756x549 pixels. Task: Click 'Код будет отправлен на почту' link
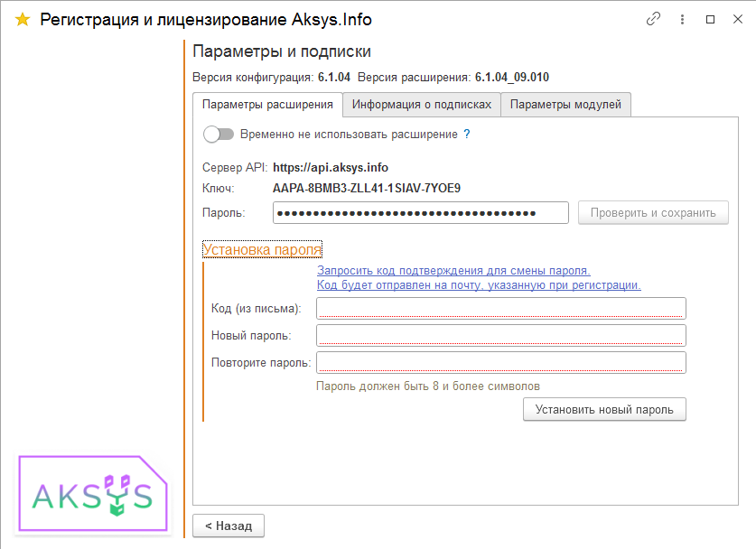coord(479,284)
